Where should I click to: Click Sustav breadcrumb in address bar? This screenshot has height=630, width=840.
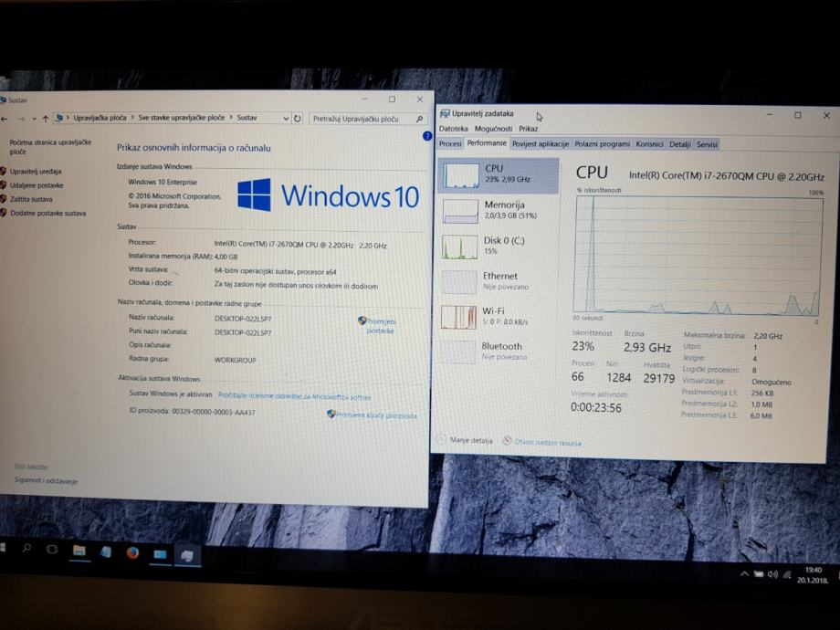point(247,118)
